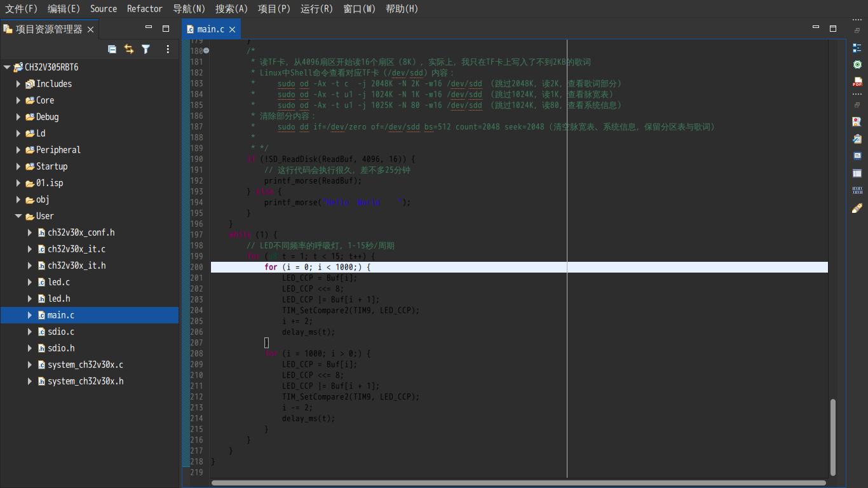Toggle comment folding at line 180
This screenshot has height=488, width=868.
point(206,51)
